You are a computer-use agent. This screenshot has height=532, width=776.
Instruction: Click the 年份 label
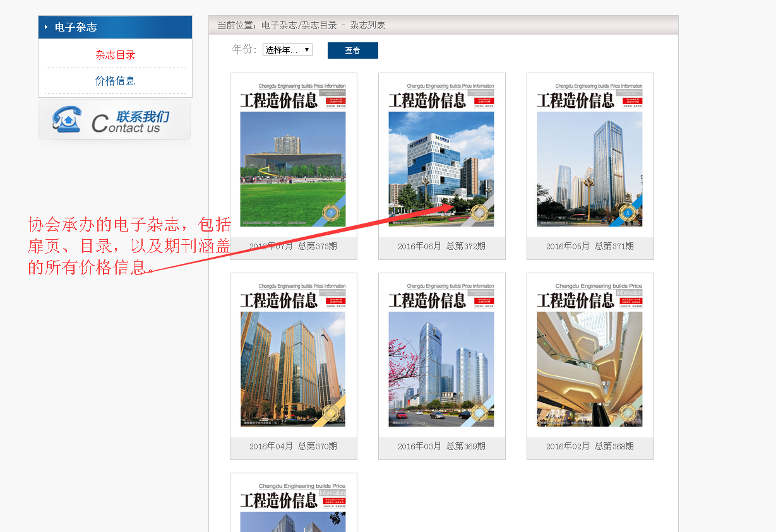coord(244,50)
